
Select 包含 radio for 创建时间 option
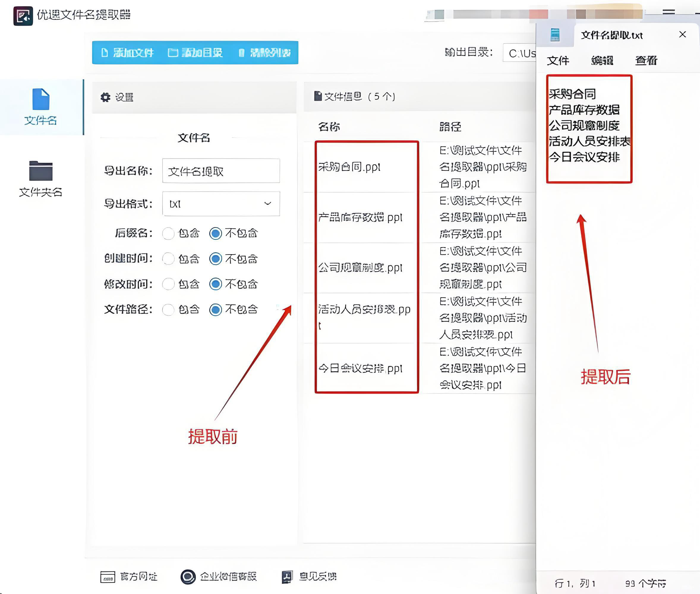[x=169, y=259]
